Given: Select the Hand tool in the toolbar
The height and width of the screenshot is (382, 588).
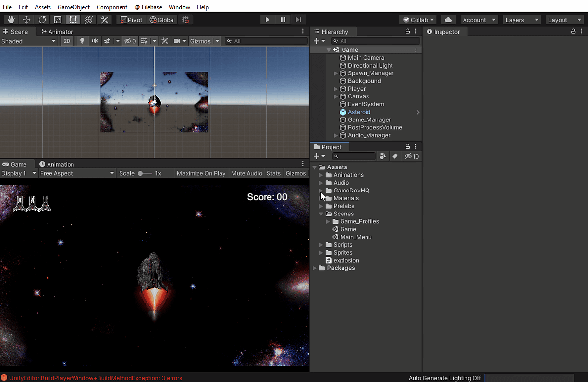Looking at the screenshot, I should click(x=11, y=20).
